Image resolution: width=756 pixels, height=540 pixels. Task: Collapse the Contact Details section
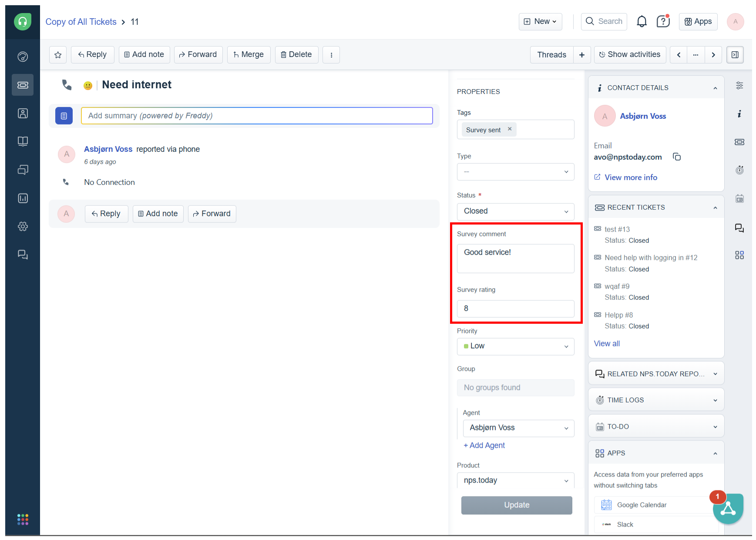click(715, 88)
